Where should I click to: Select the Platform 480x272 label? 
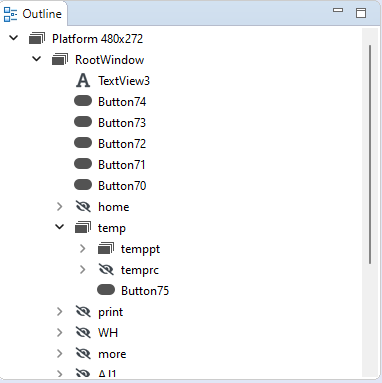tap(97, 39)
